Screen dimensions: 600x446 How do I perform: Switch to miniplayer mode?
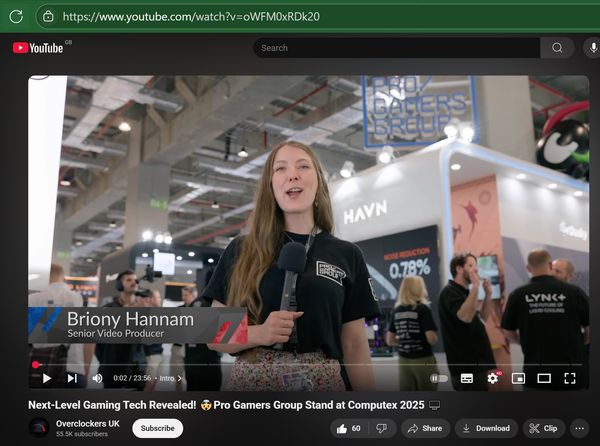point(518,378)
